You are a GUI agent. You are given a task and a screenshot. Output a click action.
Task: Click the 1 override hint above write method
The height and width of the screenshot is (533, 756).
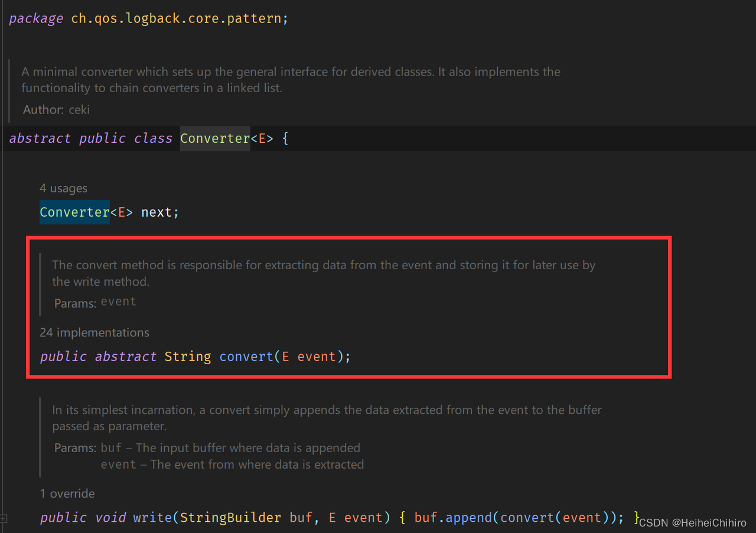pos(67,493)
